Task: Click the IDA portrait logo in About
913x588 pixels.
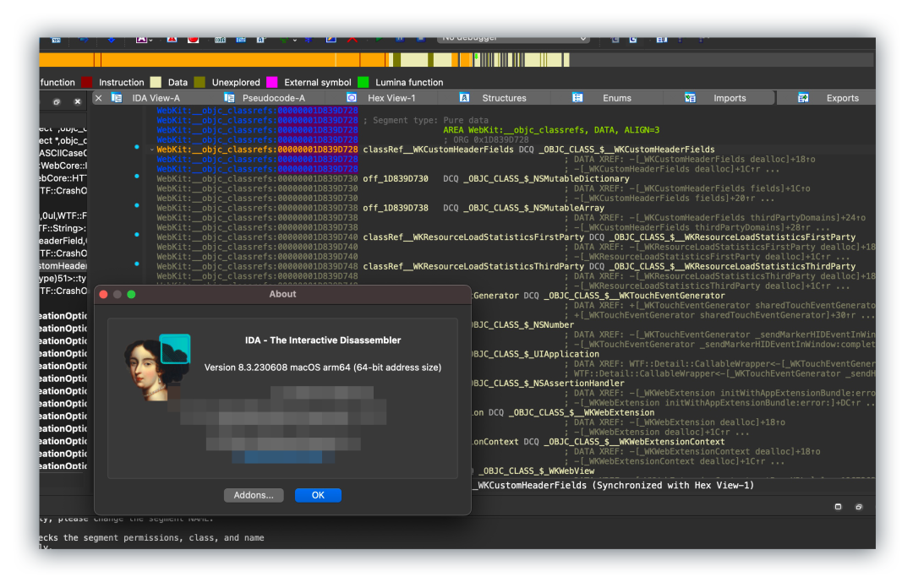Action: pos(156,367)
